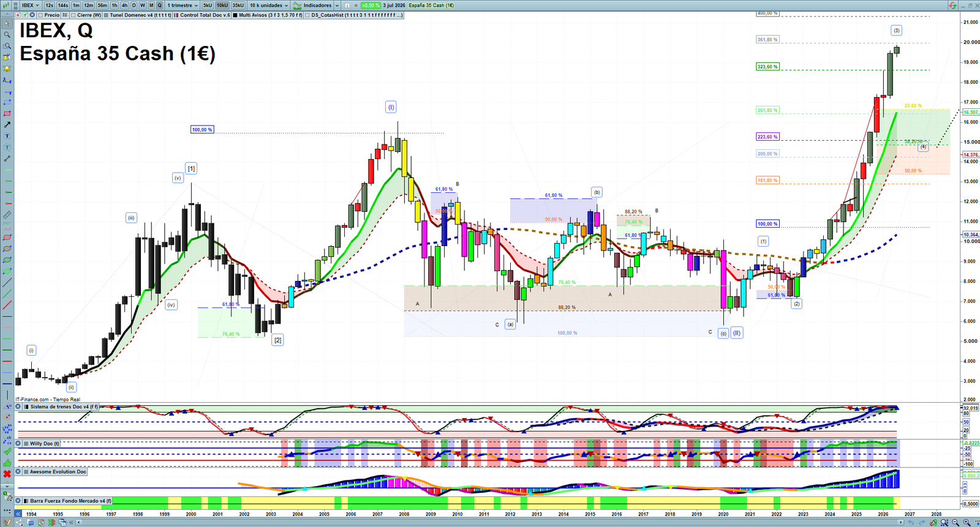Select the 1m timeframe button
Screen dimensions: 980x527
[76, 6]
